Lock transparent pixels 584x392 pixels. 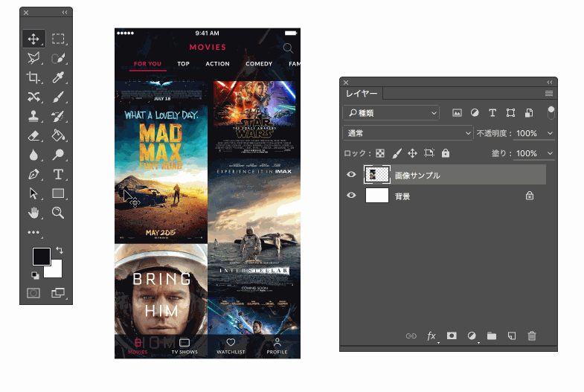click(380, 153)
